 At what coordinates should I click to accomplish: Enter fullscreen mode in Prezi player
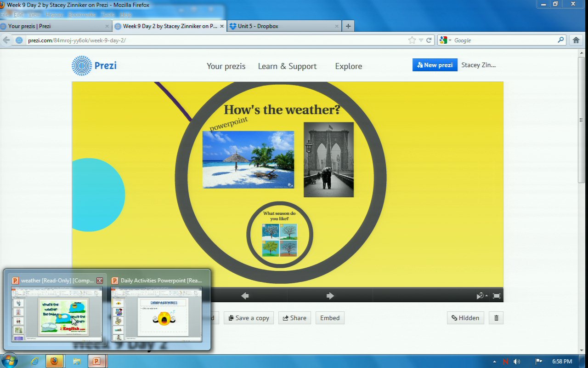pos(497,296)
